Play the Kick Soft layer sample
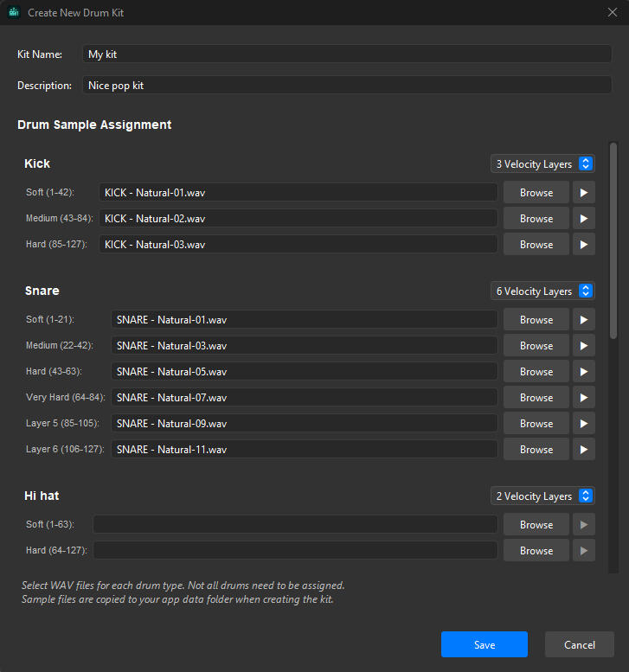This screenshot has width=629, height=672. coord(583,193)
